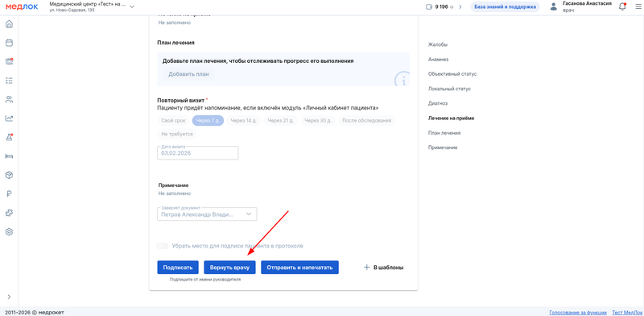Select the После обследования option
Viewport: 644px width, 316px height.
click(366, 121)
